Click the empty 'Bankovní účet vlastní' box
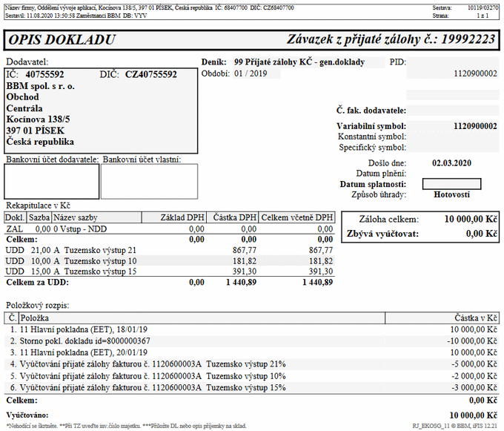This screenshot has width=504, height=431. [150, 182]
